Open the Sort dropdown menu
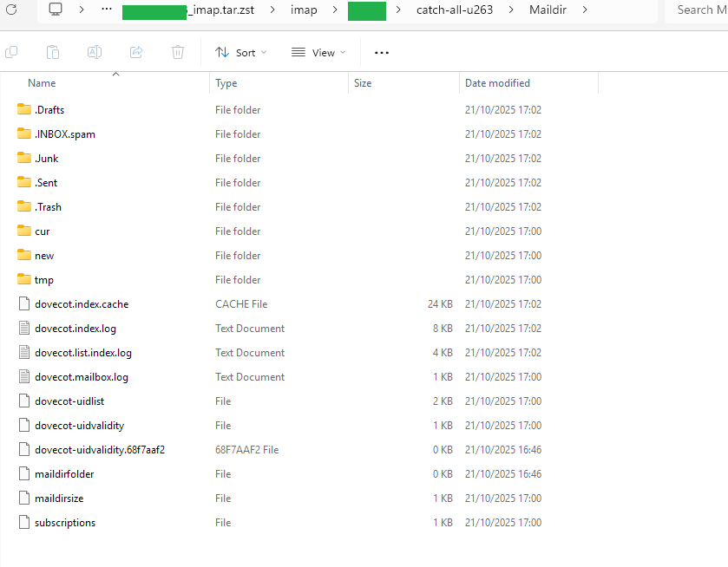Screen dimensions: 728x567 [241, 52]
